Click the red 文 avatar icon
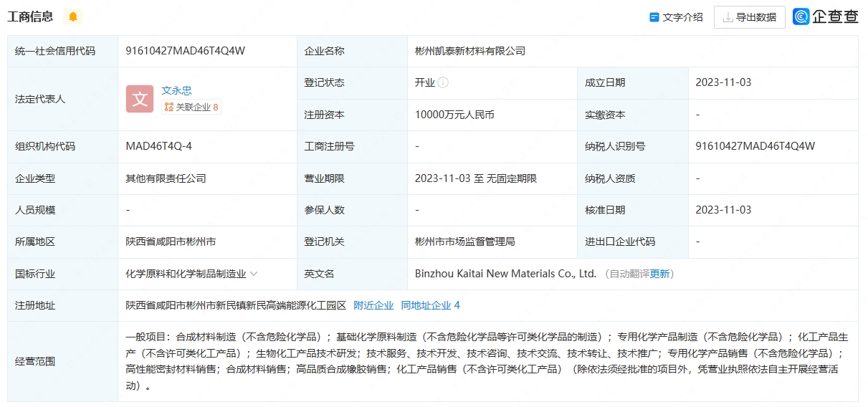The image size is (868, 407). pos(140,99)
